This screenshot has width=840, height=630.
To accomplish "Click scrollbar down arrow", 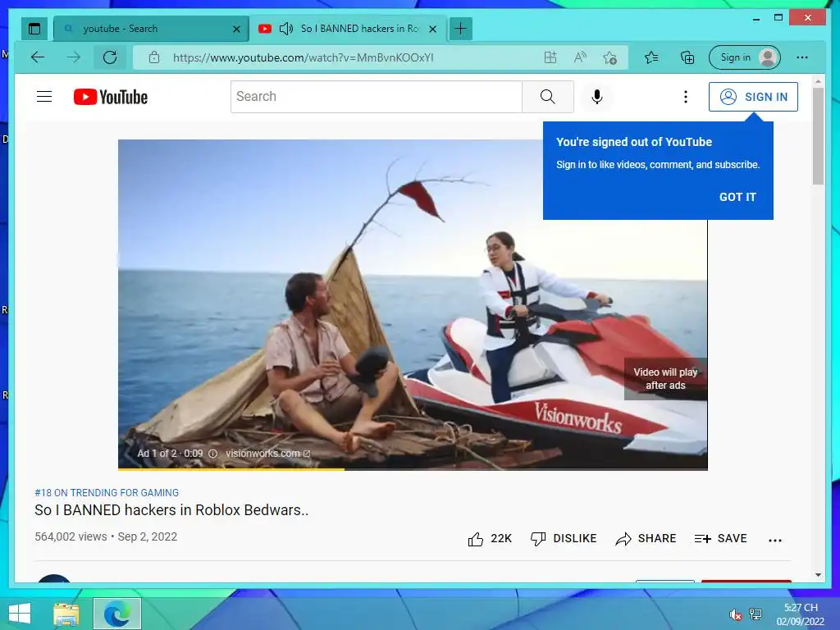I will pos(818,575).
